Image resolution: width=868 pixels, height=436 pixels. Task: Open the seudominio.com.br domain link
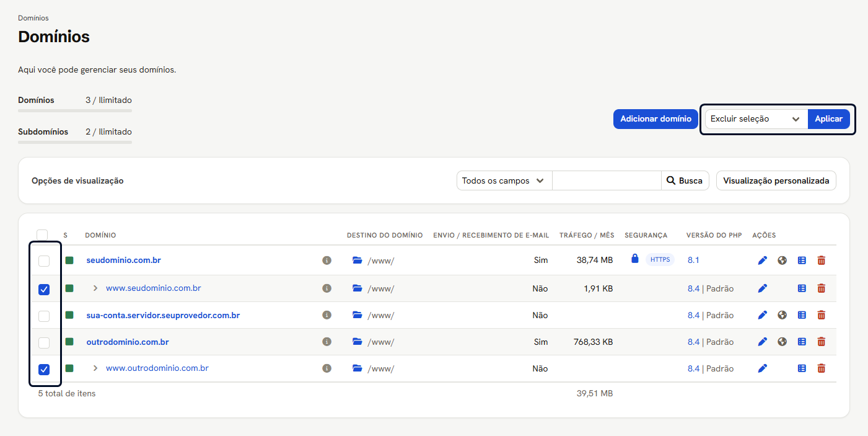[x=124, y=260]
